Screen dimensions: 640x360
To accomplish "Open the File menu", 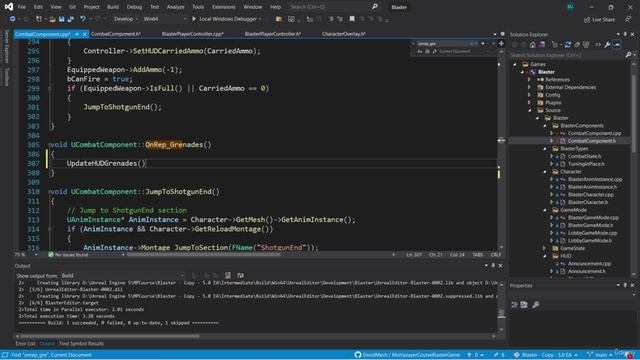I will click(x=22, y=7).
